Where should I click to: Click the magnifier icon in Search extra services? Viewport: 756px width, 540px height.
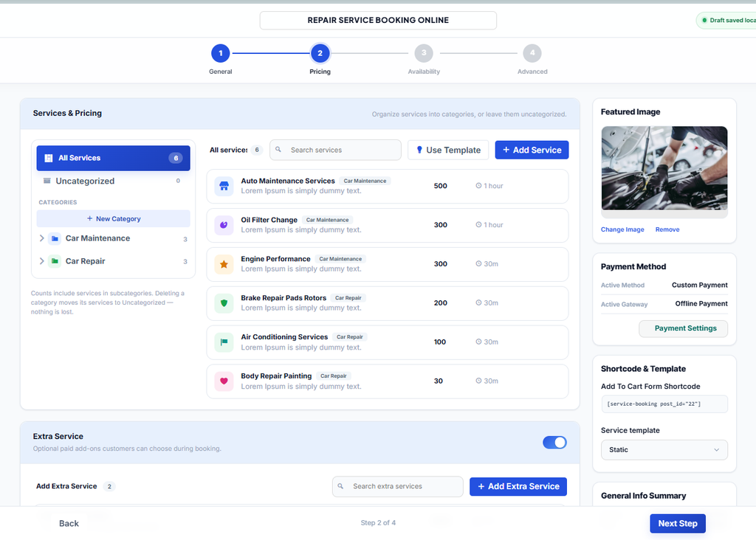point(340,486)
